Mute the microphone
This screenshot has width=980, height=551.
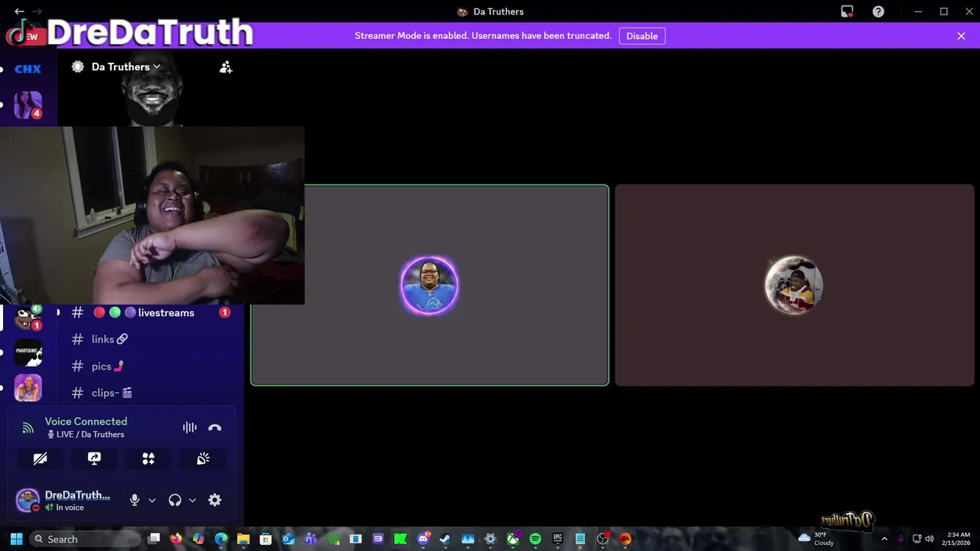coord(135,500)
